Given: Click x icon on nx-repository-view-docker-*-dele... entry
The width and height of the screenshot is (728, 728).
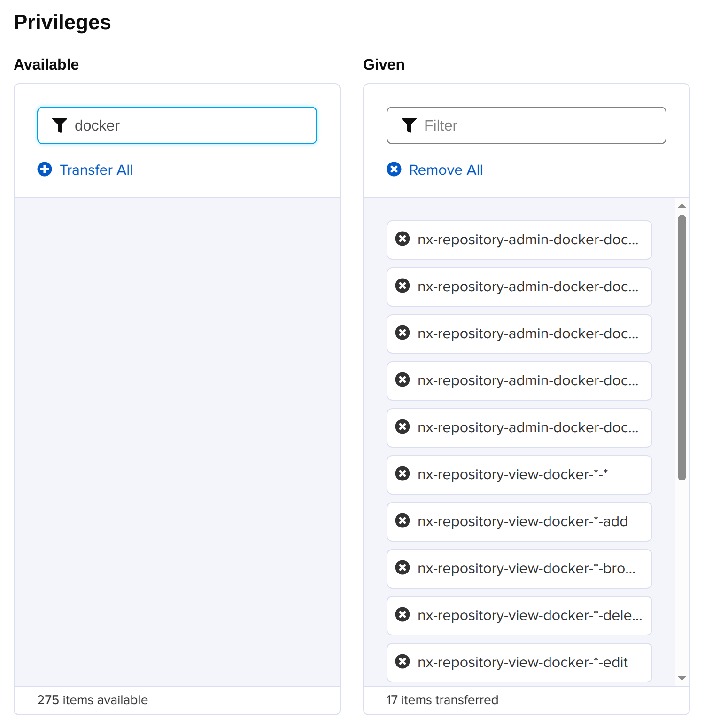Looking at the screenshot, I should pos(403,614).
